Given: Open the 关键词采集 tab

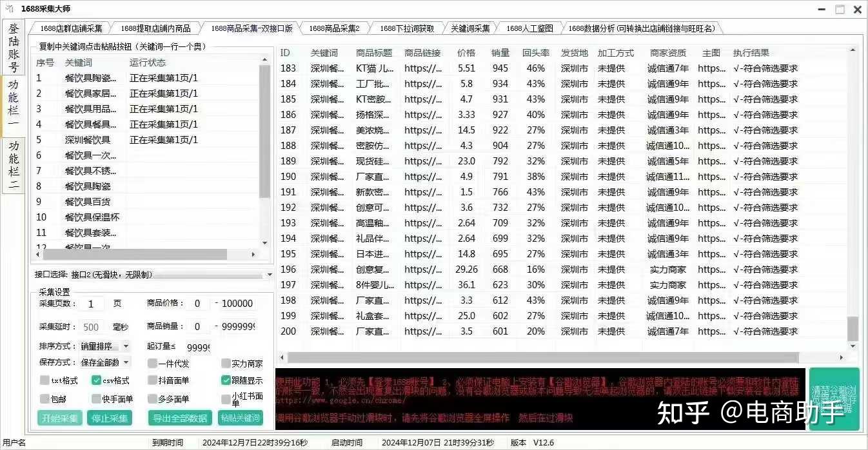Looking at the screenshot, I should click(x=470, y=28).
